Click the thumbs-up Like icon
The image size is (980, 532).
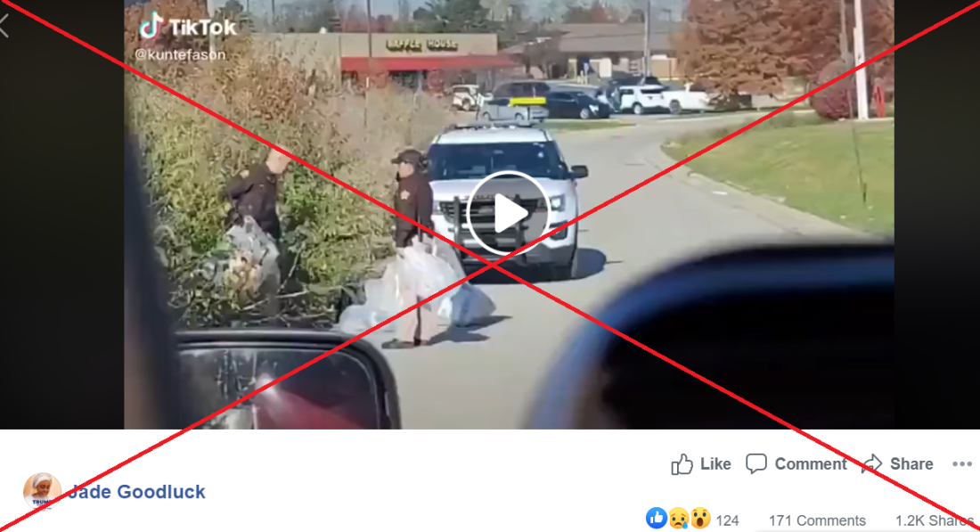pos(682,464)
